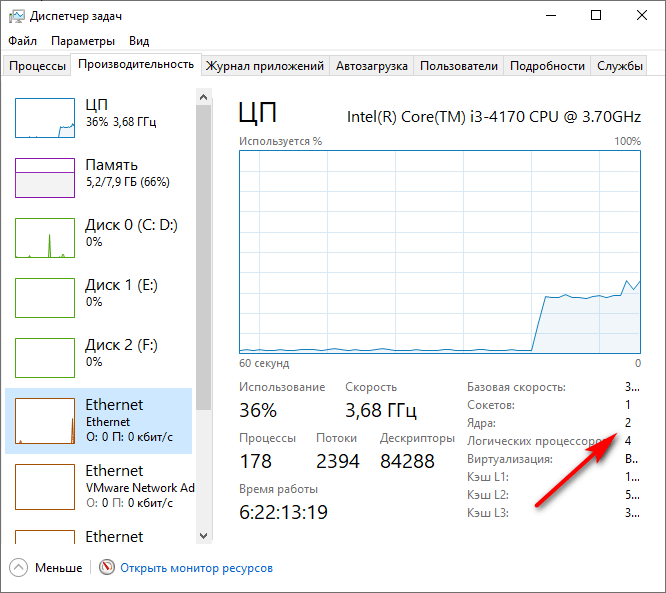The image size is (666, 593).
Task: Select the Диск 1 (E:) graph thumbnail
Action: 45,298
